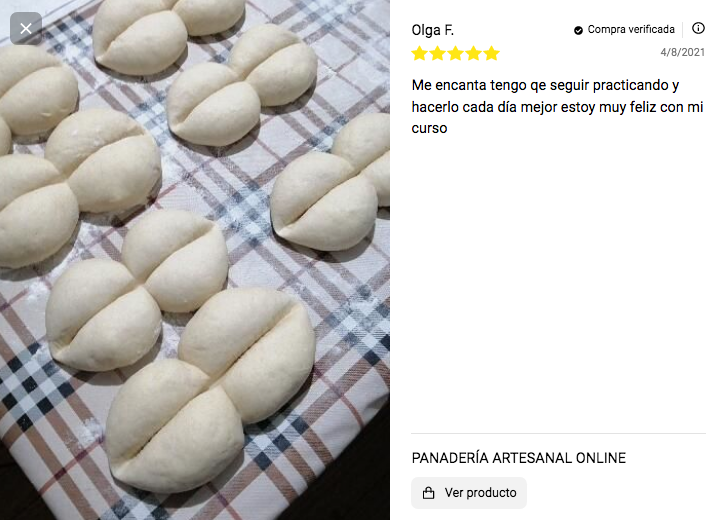The width and height of the screenshot is (724, 520).
Task: Click the third yellow rating star
Action: pos(455,54)
